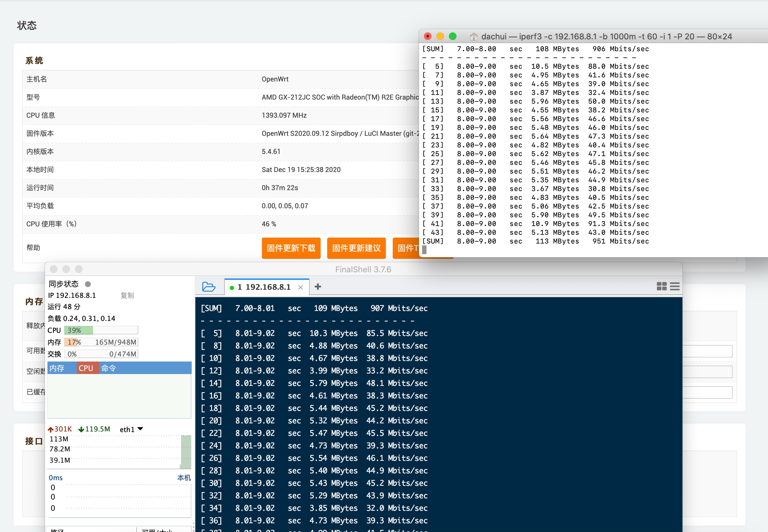The height and width of the screenshot is (532, 768).
Task: Click the CPU 39% usage bar
Action: 101,330
